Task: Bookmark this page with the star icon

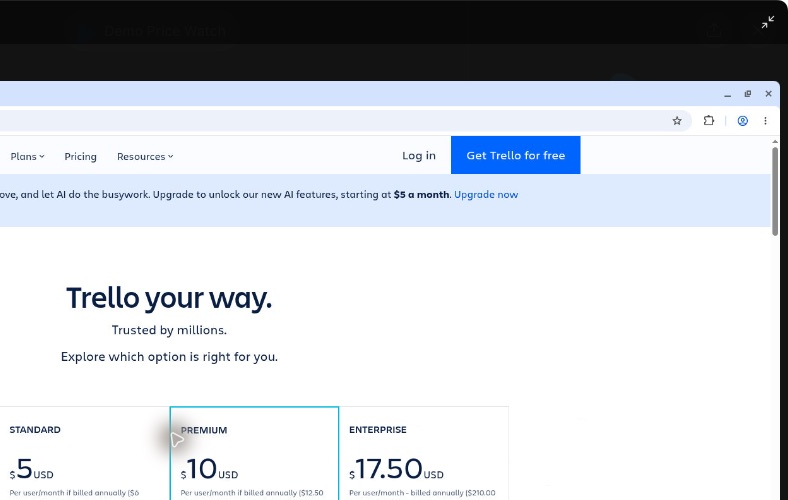Action: coord(677,121)
